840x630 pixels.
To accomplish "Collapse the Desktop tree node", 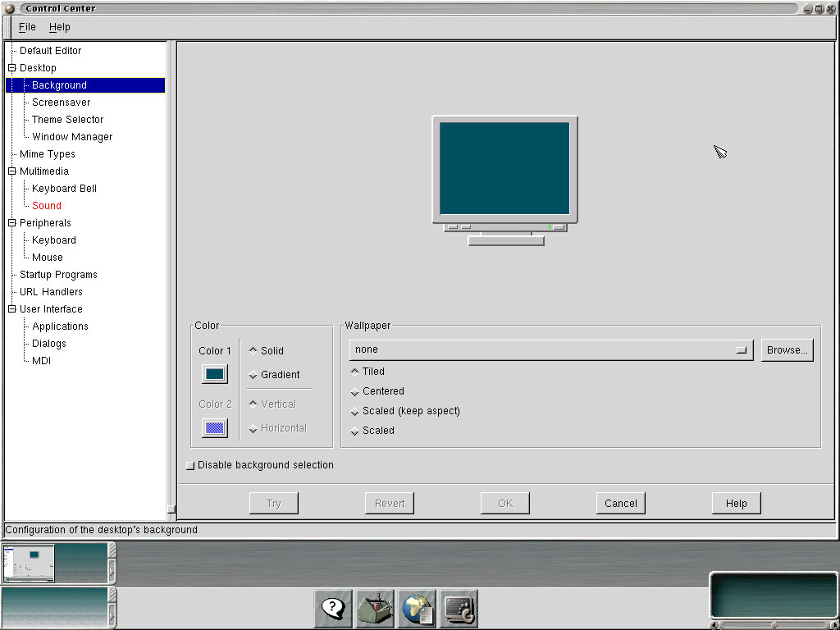I will pyautogui.click(x=12, y=68).
